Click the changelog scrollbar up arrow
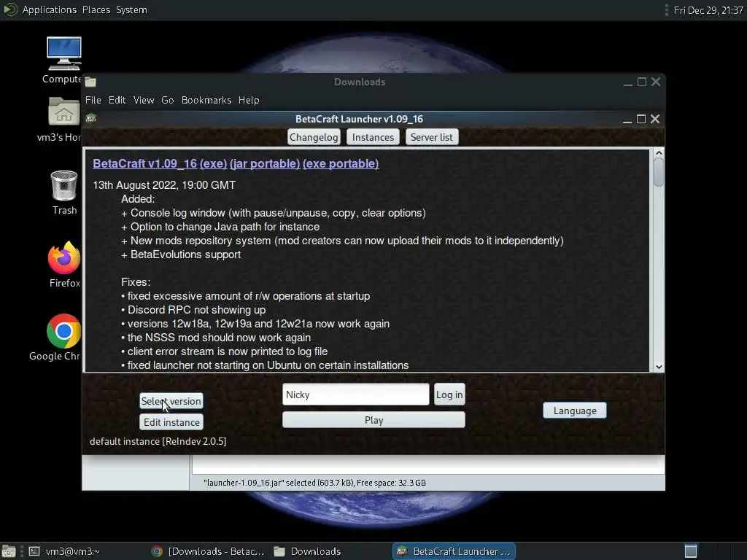 (659, 153)
